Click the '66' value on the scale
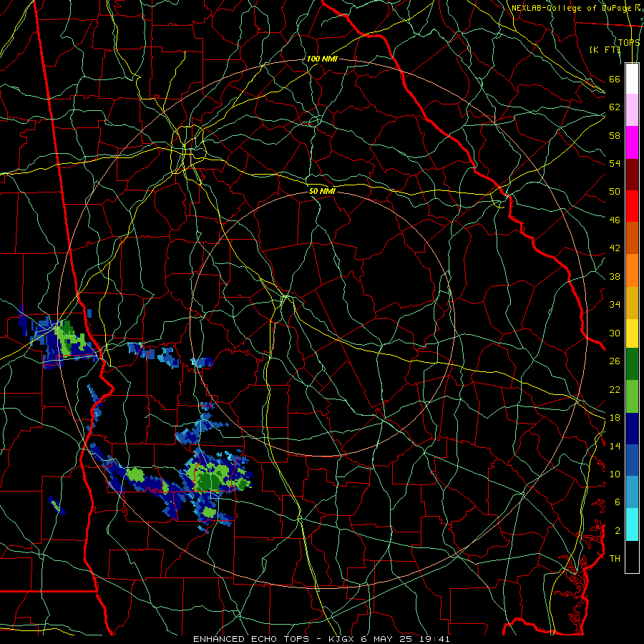Viewport: 644px width, 644px height. click(x=615, y=79)
